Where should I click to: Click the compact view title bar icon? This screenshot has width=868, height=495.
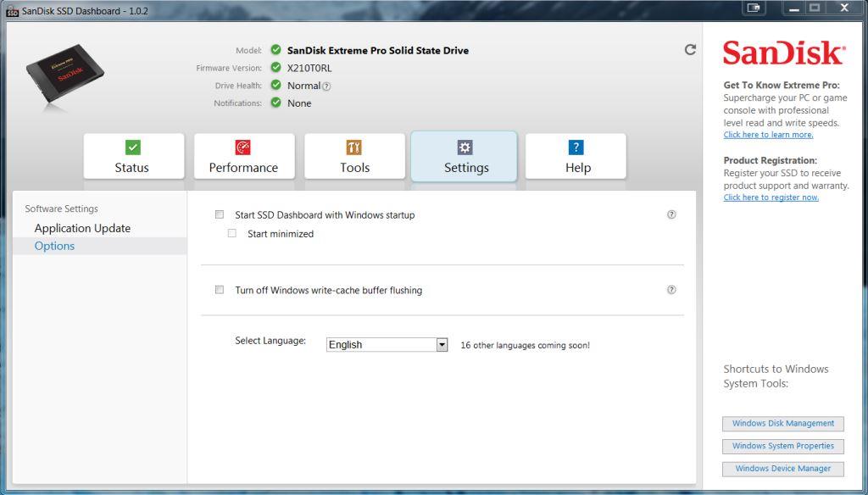pyautogui.click(x=754, y=8)
